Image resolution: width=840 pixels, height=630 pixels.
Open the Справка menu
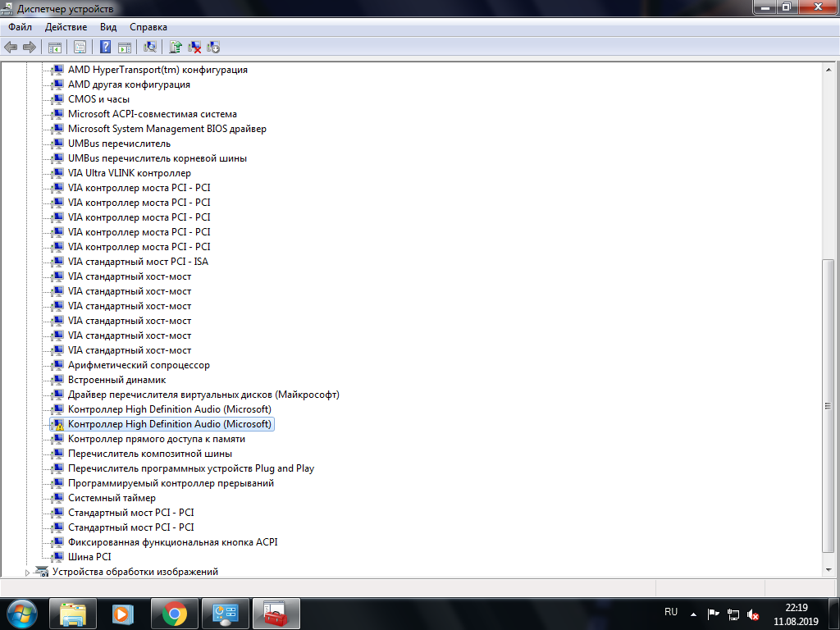click(148, 27)
